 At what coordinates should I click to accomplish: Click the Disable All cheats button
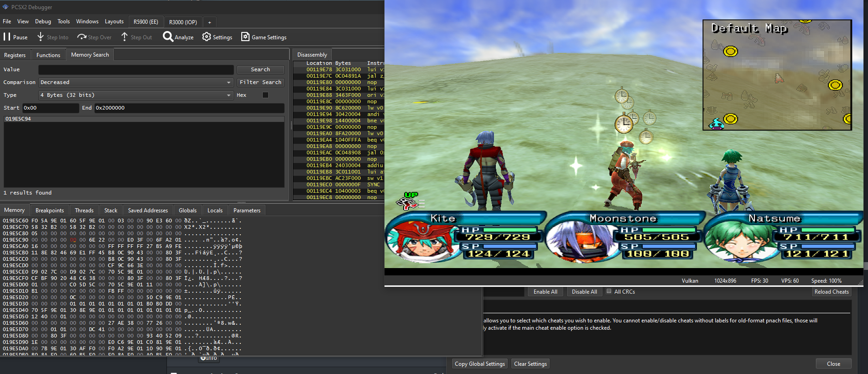(x=584, y=292)
